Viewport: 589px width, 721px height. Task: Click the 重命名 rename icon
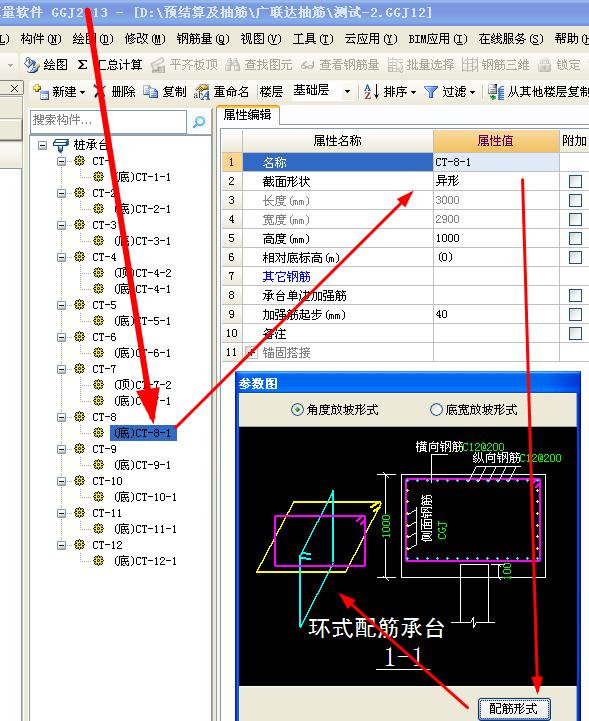click(x=201, y=92)
